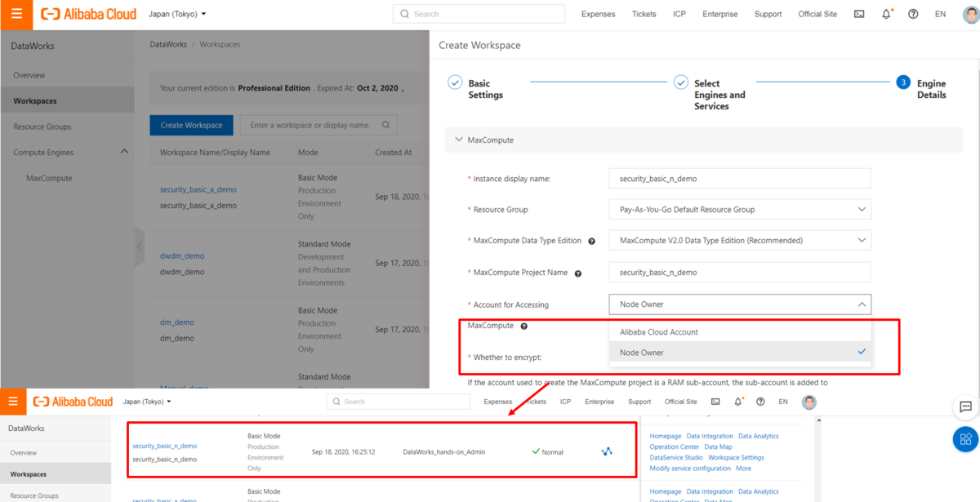Click the MaxCompute Project Name field

pyautogui.click(x=740, y=273)
